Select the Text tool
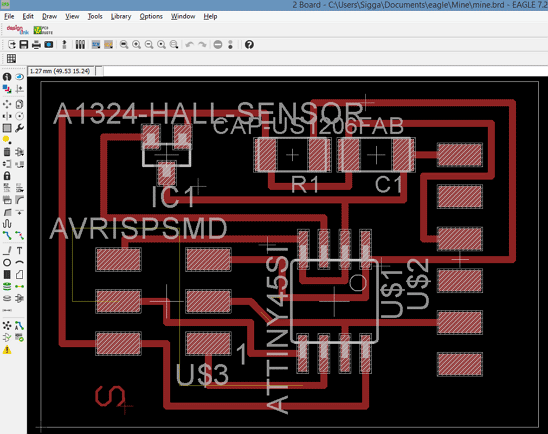Screen dimensions: 548x434 coord(20,251)
